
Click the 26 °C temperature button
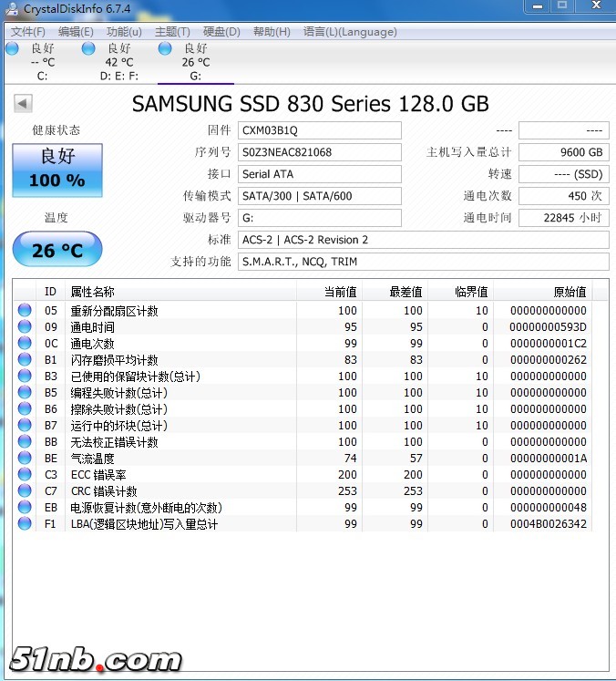57,250
